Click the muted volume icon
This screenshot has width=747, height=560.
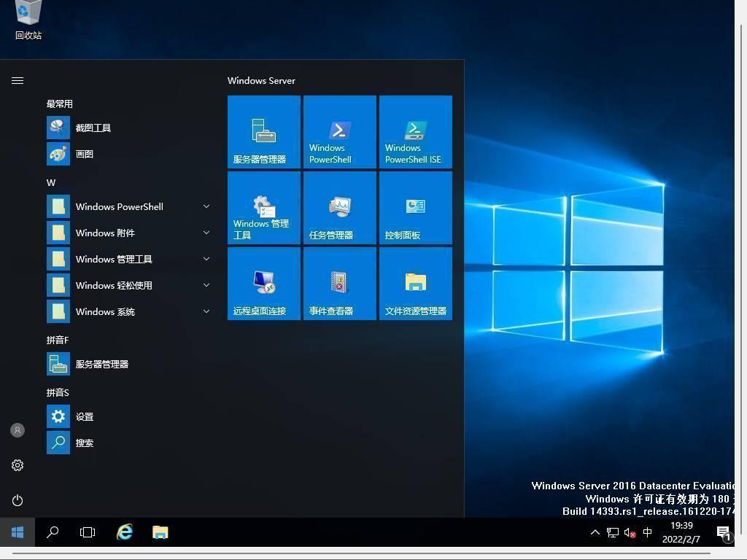tap(630, 533)
